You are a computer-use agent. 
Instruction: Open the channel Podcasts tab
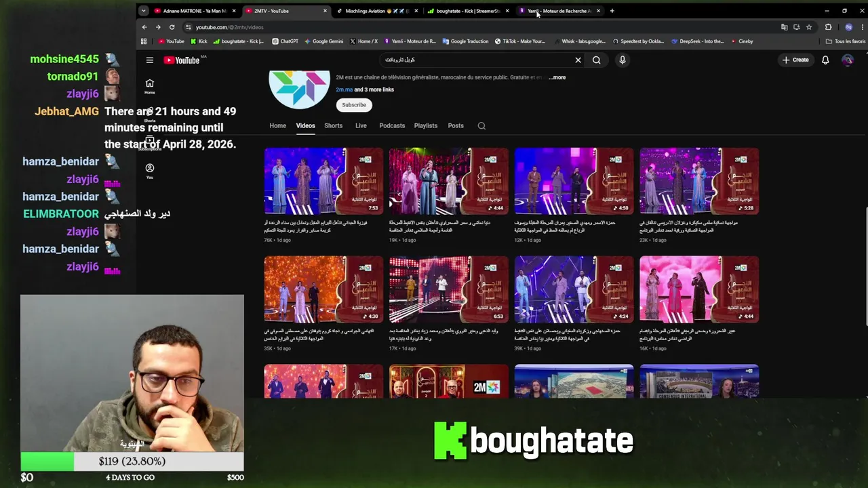click(x=392, y=125)
